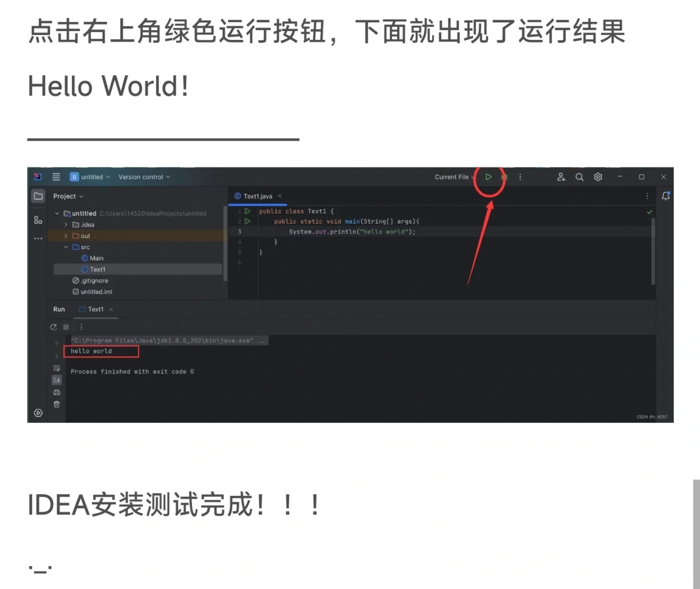Viewport: 700px width, 589px height.
Task: Click the System.out.println code line
Action: point(352,232)
